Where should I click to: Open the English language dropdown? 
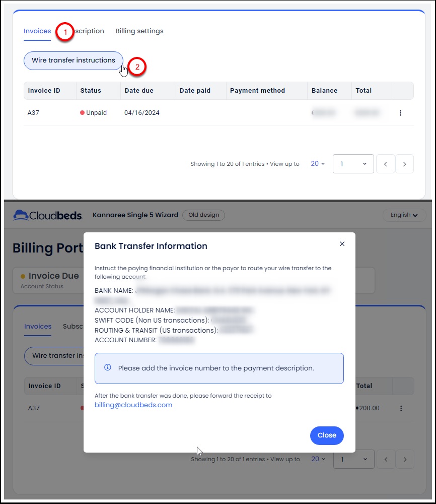coord(404,215)
